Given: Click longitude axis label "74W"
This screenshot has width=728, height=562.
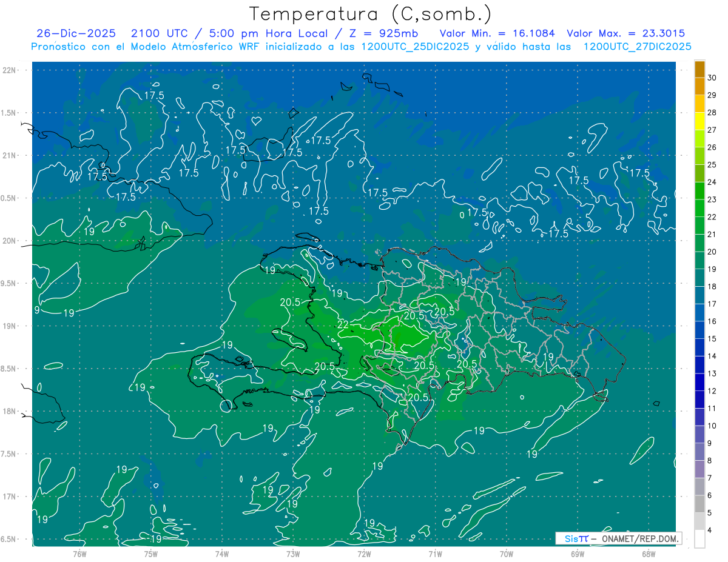Looking at the screenshot, I should point(221,554).
